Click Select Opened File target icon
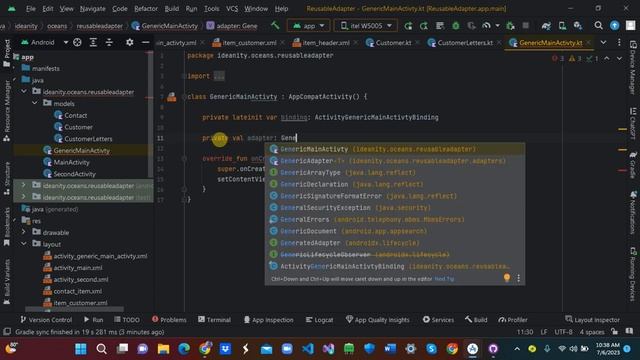The image size is (640, 360). (77, 42)
